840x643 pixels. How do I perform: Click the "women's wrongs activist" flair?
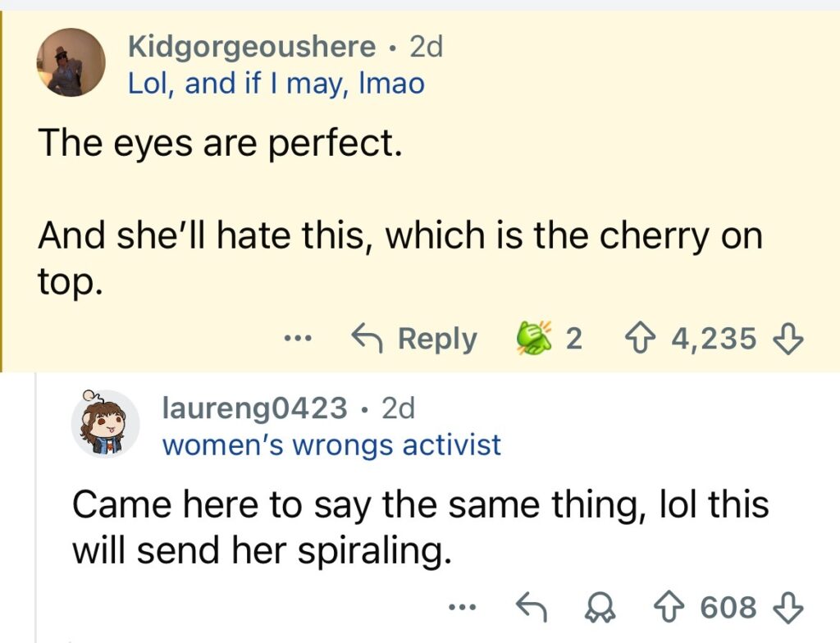click(331, 445)
